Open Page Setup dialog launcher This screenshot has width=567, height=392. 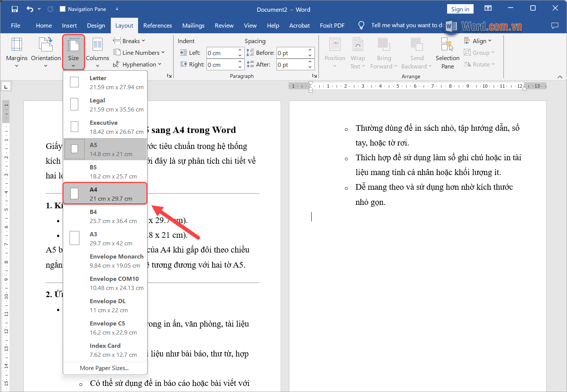click(x=169, y=76)
